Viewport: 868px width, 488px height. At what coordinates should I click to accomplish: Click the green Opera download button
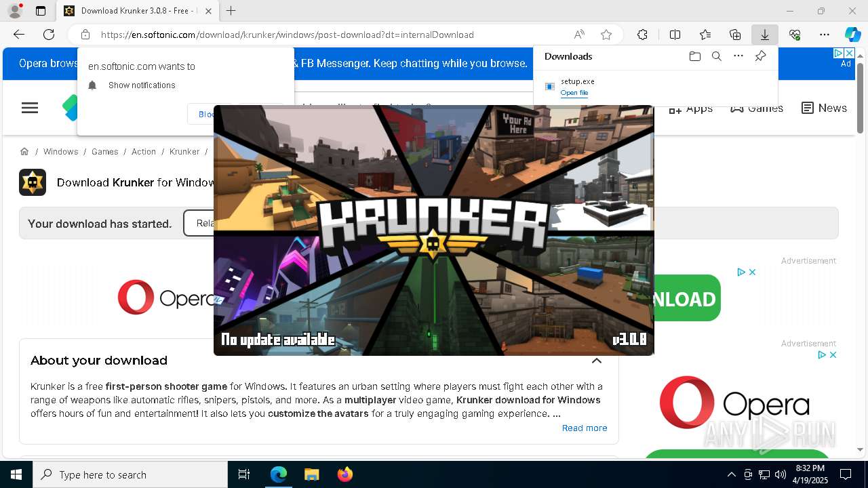[687, 298]
